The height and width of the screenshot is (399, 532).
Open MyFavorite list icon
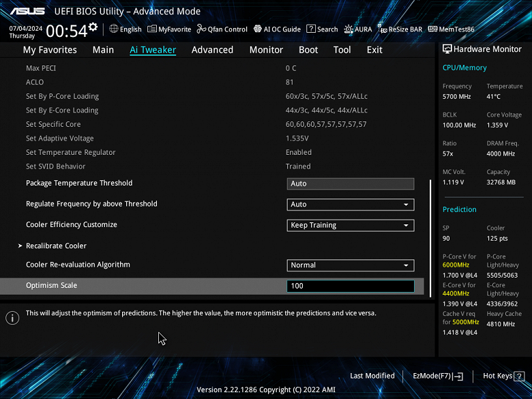(x=152, y=29)
